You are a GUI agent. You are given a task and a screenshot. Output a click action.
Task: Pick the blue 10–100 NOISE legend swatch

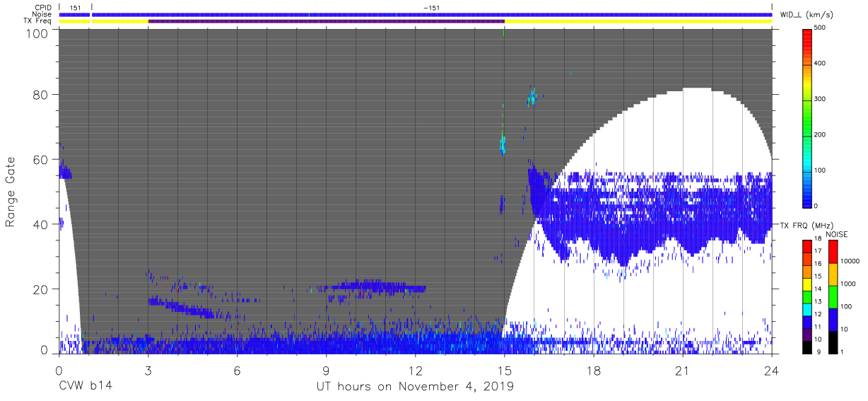(x=833, y=319)
